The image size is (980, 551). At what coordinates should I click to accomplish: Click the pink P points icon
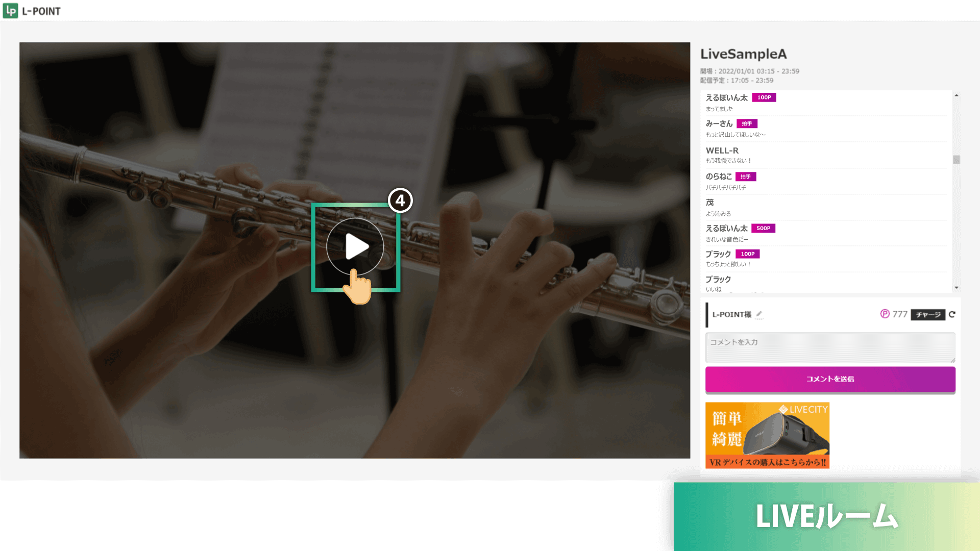(885, 314)
